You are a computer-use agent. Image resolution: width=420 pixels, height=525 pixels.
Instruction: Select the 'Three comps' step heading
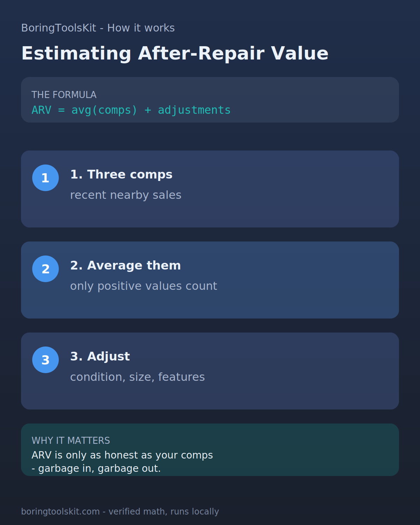(121, 174)
